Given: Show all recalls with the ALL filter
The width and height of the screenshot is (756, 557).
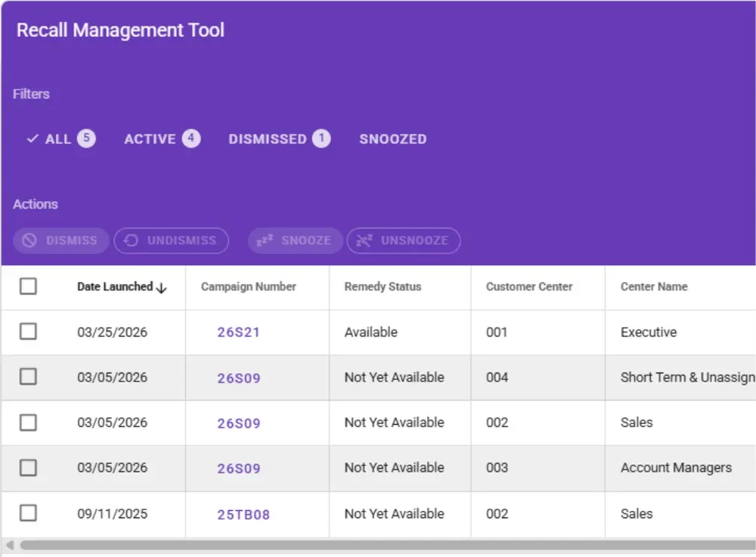Looking at the screenshot, I should [60, 139].
